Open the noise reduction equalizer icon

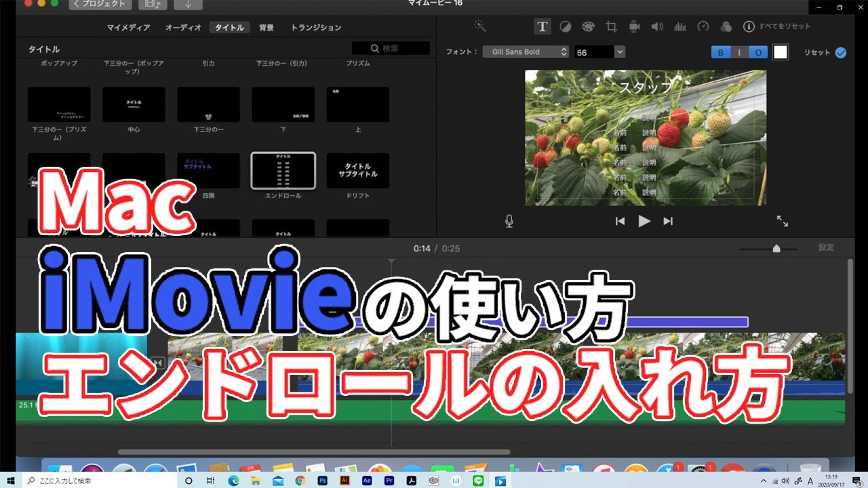[x=679, y=26]
